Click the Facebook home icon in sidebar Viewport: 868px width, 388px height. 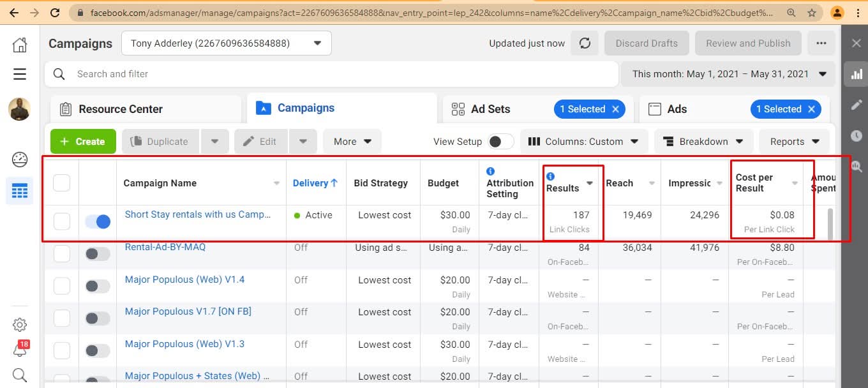coord(20,44)
